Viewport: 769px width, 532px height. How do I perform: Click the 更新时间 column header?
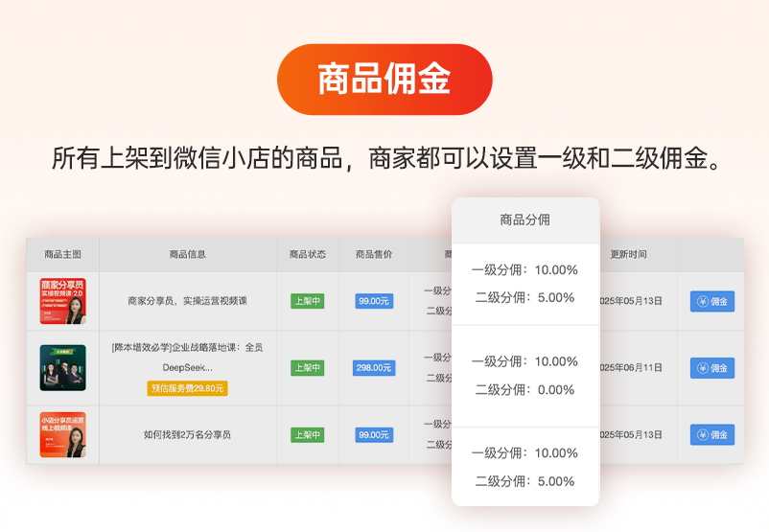point(628,254)
